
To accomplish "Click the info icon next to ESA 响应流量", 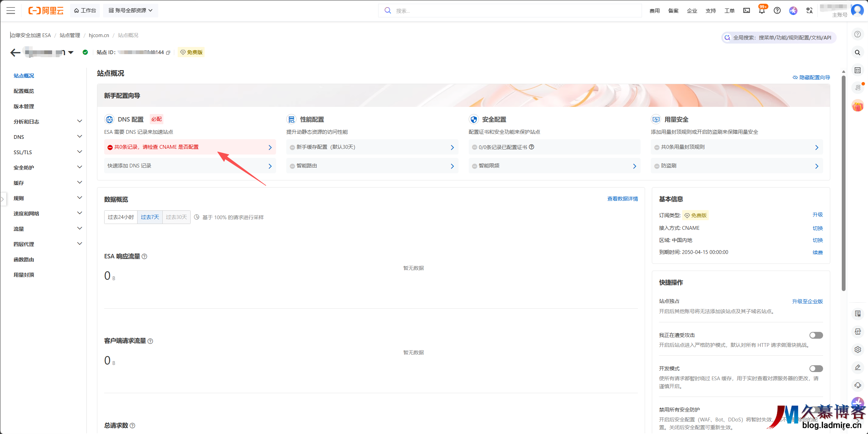I will click(144, 256).
